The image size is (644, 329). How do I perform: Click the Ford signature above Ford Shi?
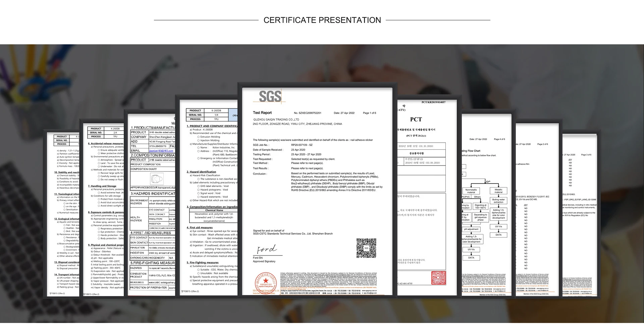coord(267,249)
